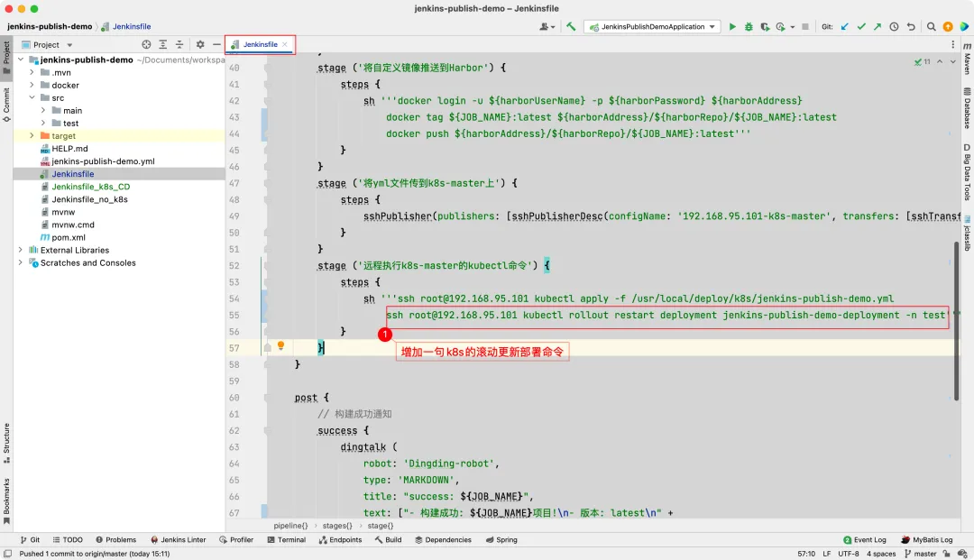The height and width of the screenshot is (560, 974).
Task: Expand all in Project panel
Action: tap(162, 45)
